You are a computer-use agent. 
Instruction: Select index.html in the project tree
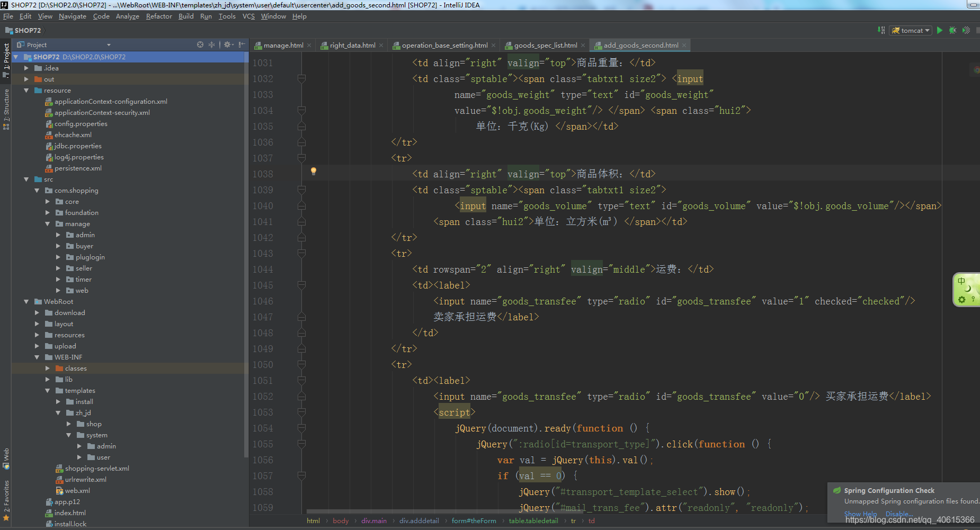(x=70, y=513)
